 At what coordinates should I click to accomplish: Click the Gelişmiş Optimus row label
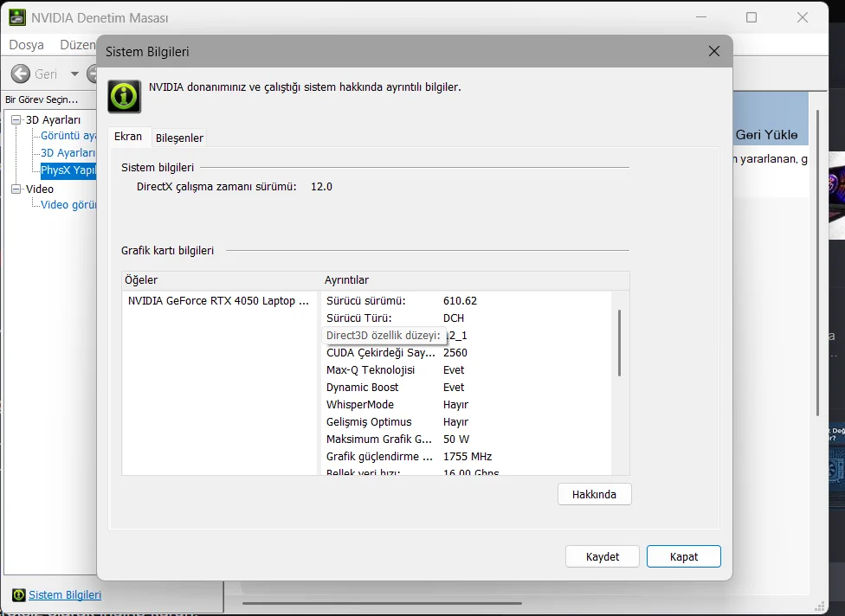tap(369, 421)
